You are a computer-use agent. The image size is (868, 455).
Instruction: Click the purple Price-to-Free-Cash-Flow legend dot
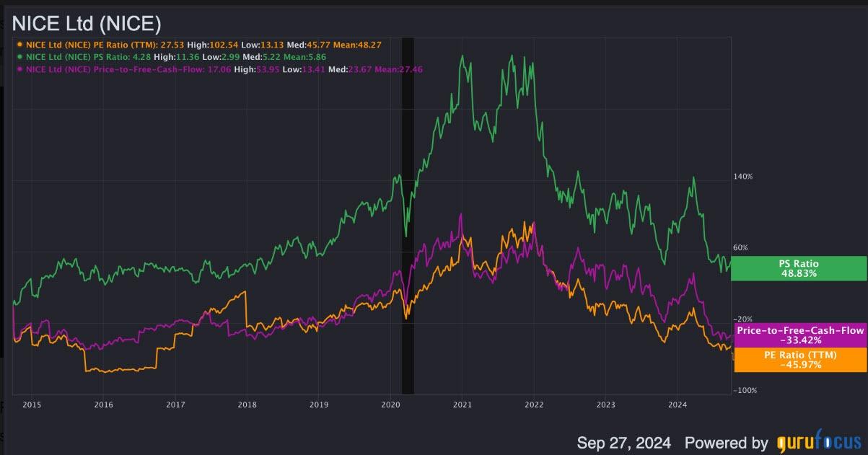pos(19,69)
